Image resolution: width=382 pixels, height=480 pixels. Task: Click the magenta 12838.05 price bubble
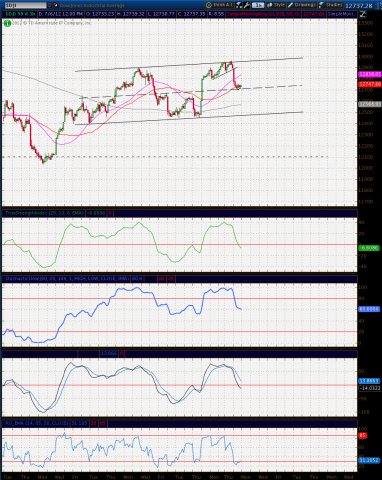[x=369, y=74]
